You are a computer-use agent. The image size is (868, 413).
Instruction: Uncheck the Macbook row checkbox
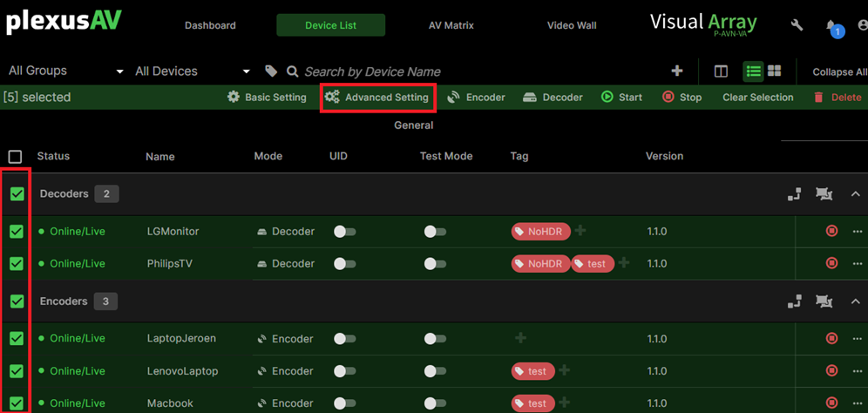[17, 403]
